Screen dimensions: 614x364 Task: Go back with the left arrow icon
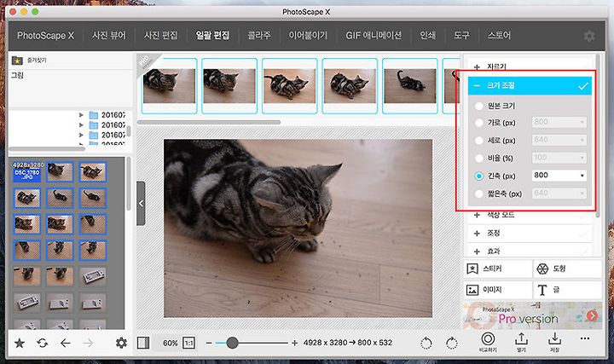[x=66, y=344]
